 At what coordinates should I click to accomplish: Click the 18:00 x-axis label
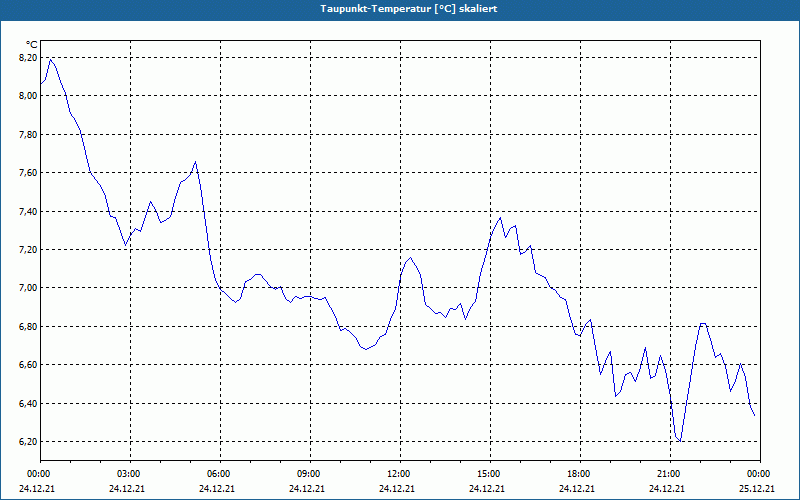(580, 474)
